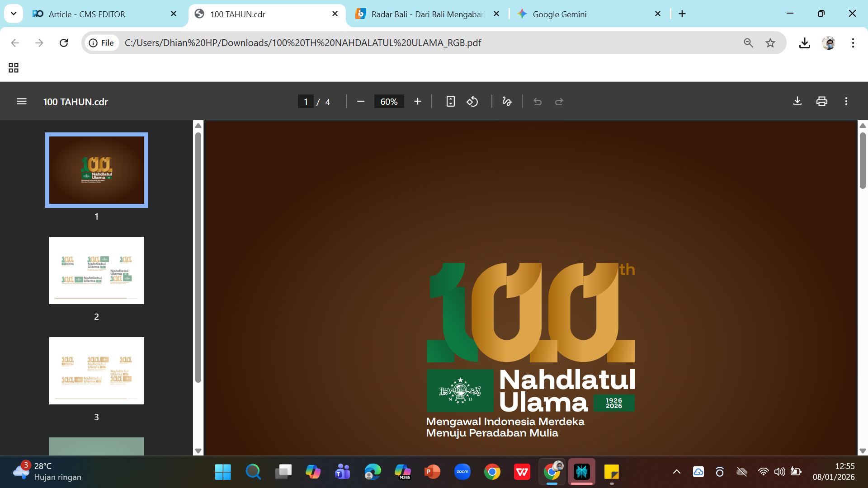Open Microsoft Edge from taskbar
Viewport: 868px width, 488px height.
373,472
